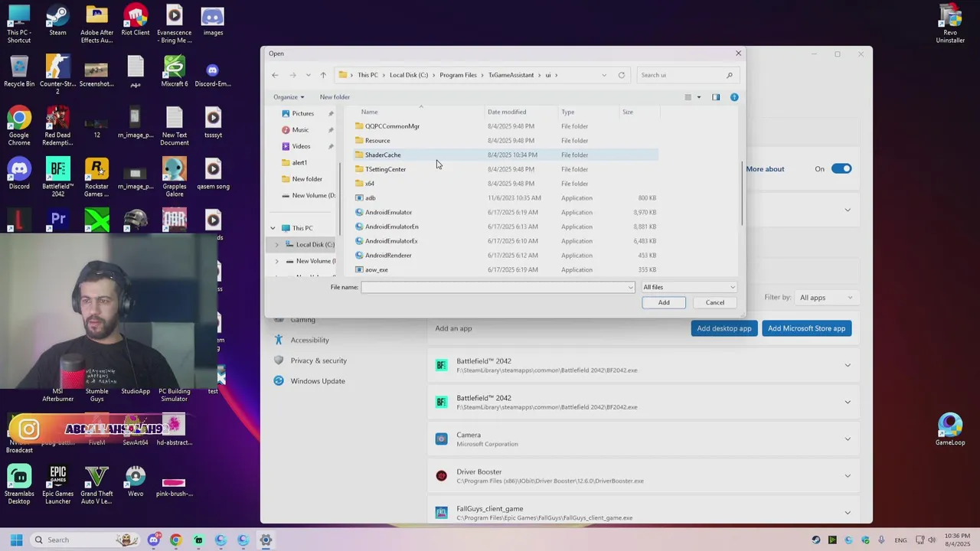Viewport: 980px width, 551px height.
Task: Open the Filter by All apps dropdown
Action: (826, 297)
